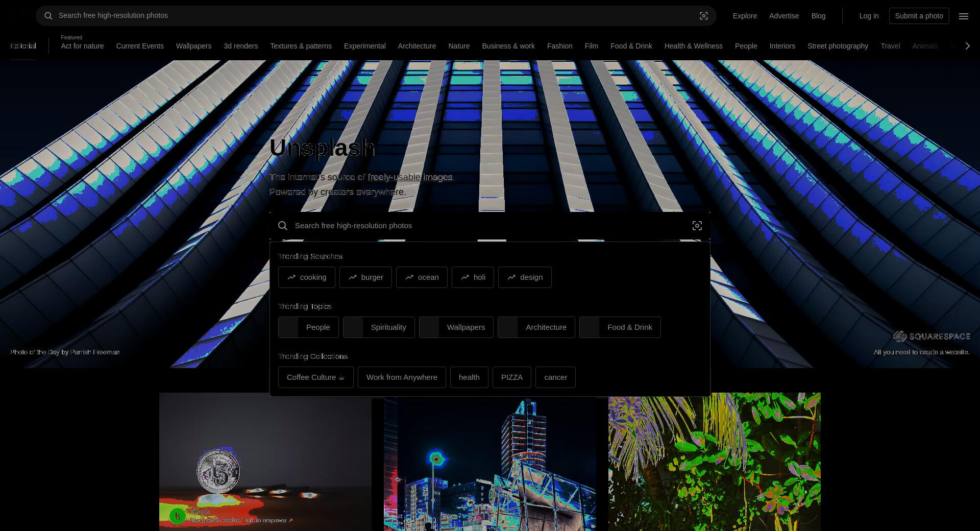
Task: Open the Business & work topic
Action: (508, 46)
